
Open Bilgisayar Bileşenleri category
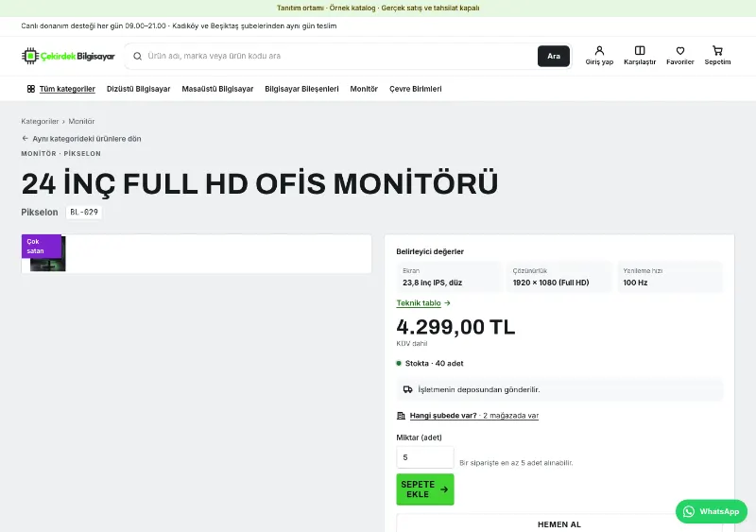(x=301, y=89)
